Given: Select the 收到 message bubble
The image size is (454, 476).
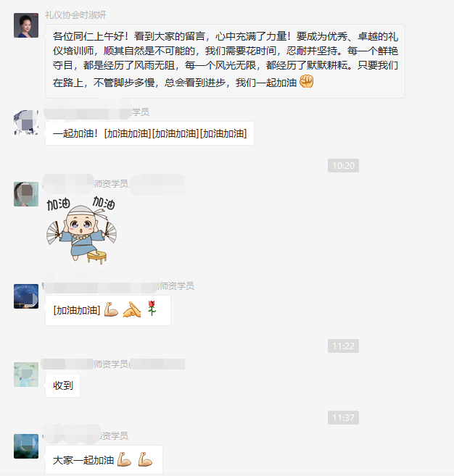Looking at the screenshot, I should [x=62, y=386].
